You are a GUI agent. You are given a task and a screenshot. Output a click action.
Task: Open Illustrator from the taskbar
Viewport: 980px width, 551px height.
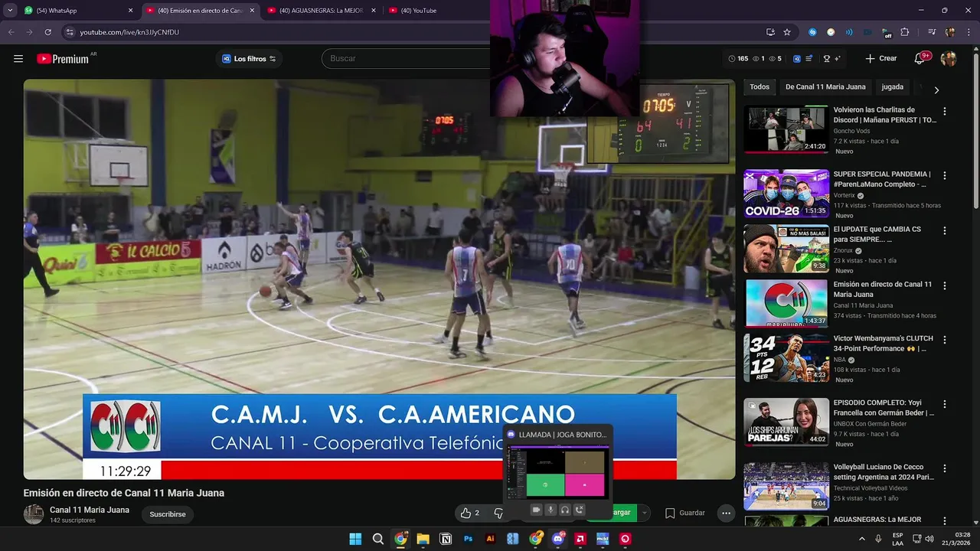pos(491,539)
